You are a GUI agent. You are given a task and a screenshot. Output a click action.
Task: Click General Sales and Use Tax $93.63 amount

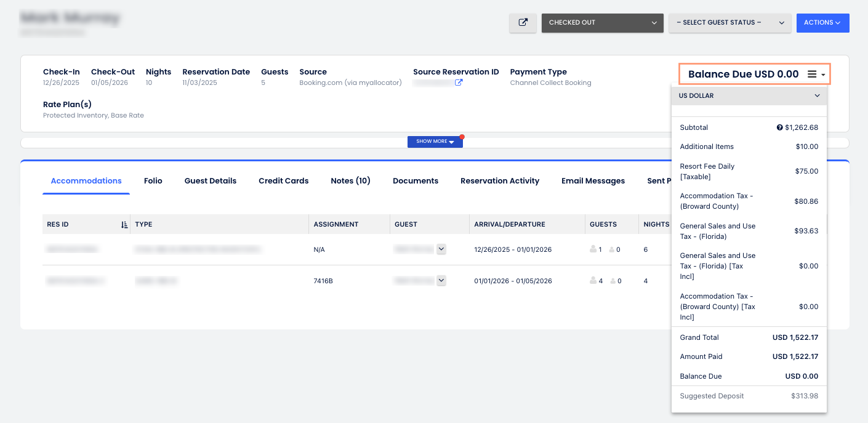807,232
